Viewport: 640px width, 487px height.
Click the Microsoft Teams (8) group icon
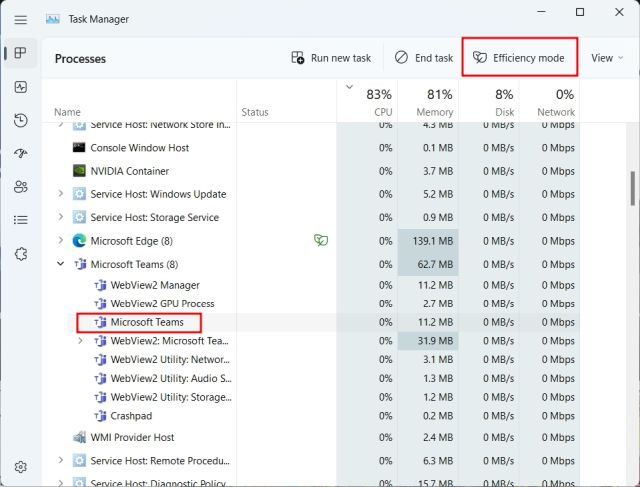(x=80, y=264)
